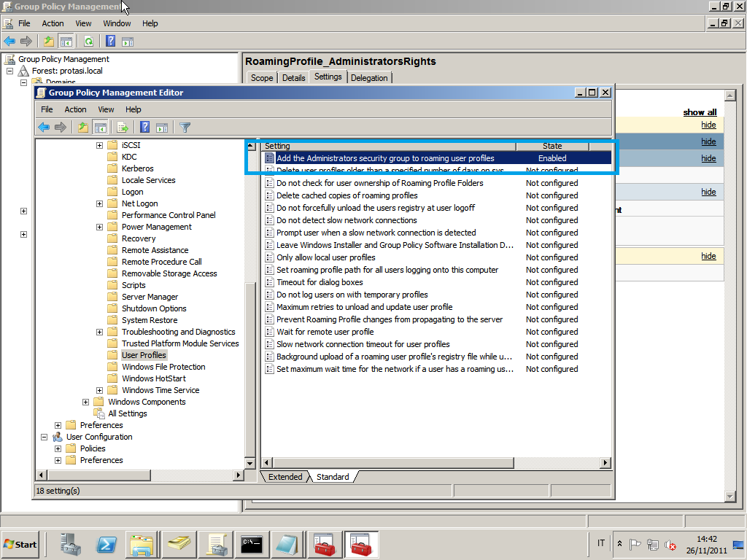Open the Scope tab
The height and width of the screenshot is (560, 747).
(x=262, y=77)
